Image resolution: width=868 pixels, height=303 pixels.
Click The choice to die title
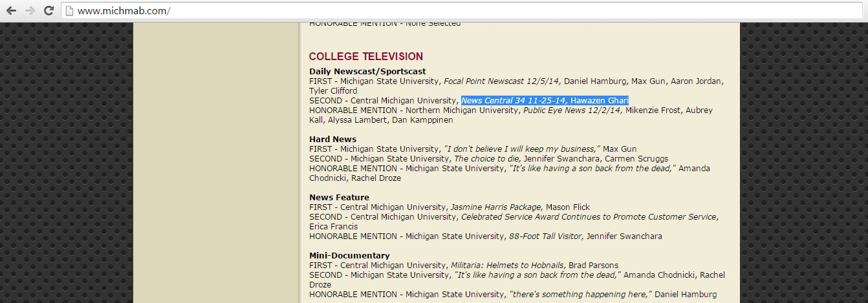[x=488, y=158]
